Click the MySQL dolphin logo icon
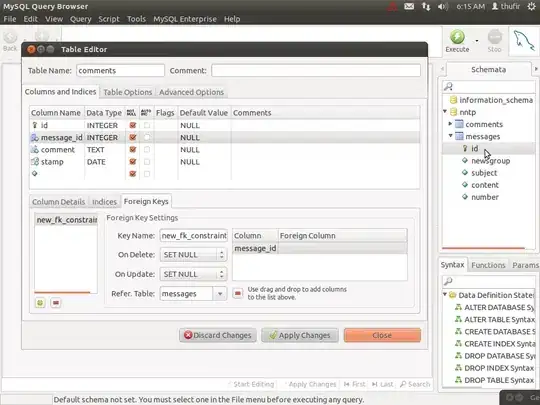540x405 pixels. (524, 41)
